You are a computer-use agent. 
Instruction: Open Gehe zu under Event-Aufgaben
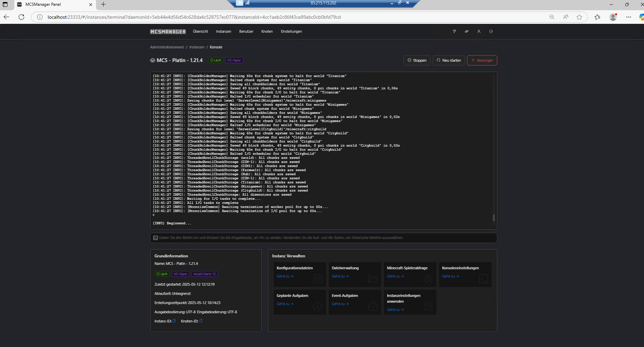pos(340,304)
